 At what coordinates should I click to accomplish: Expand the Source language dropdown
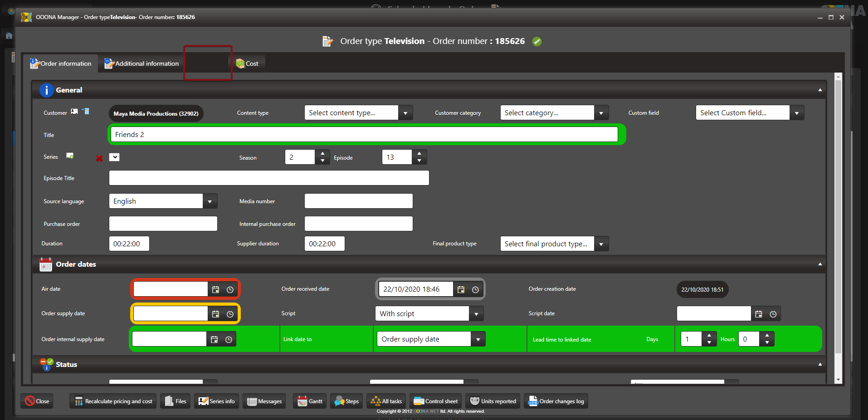210,201
